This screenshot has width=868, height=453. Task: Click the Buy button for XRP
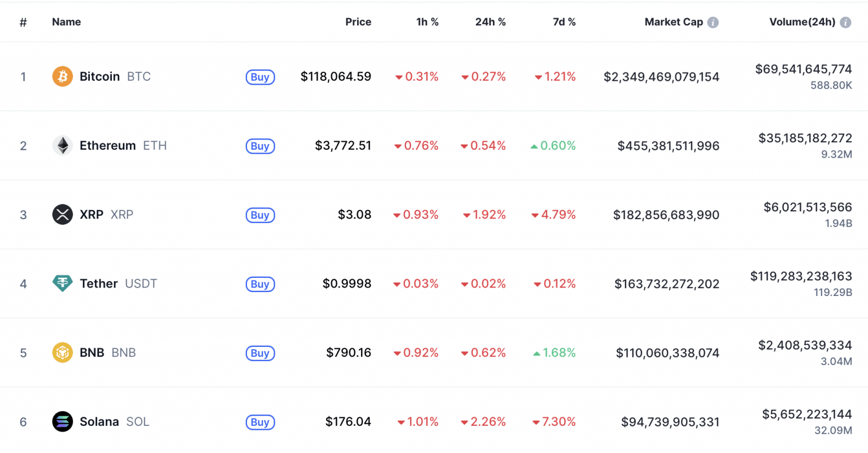click(260, 215)
